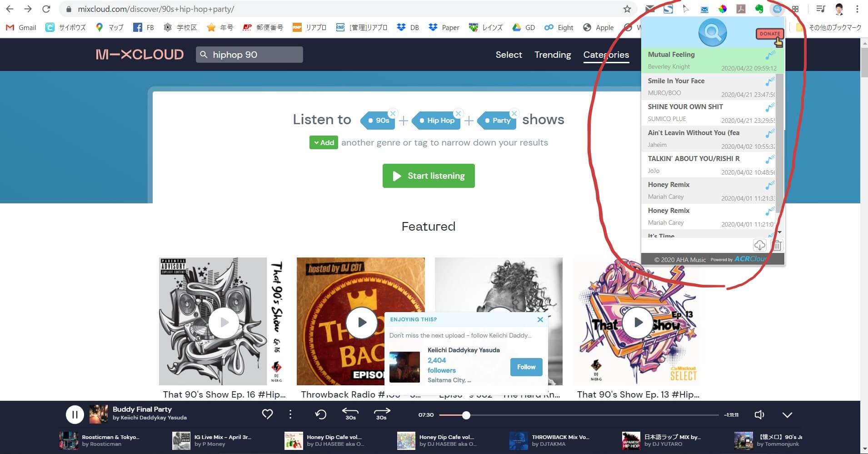Viewport: 868px width, 454px height.
Task: Click the AHA Music magnifier identify button
Action: click(712, 33)
